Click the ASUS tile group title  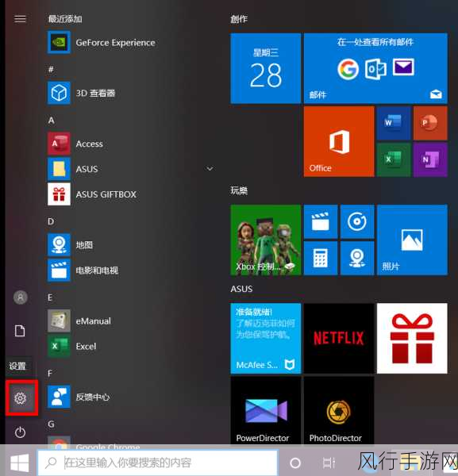241,289
